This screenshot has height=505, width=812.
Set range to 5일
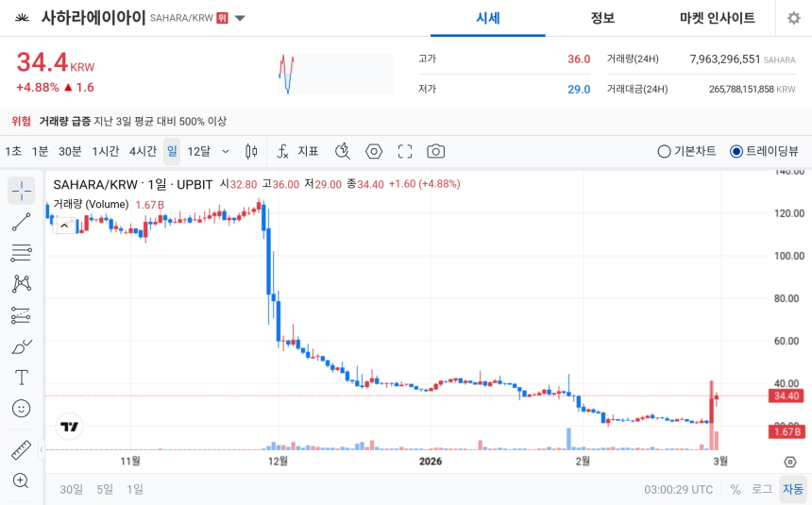point(105,489)
